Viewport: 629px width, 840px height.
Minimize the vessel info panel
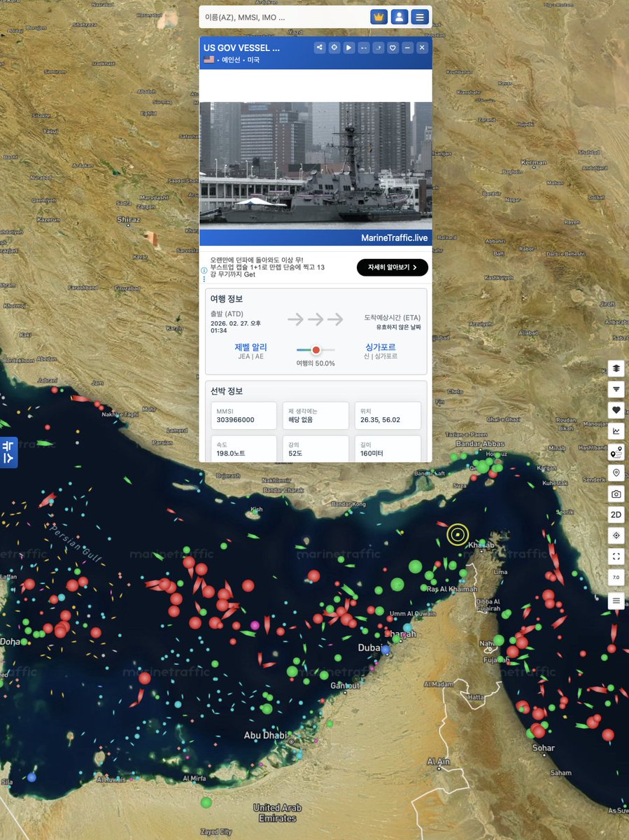[408, 48]
